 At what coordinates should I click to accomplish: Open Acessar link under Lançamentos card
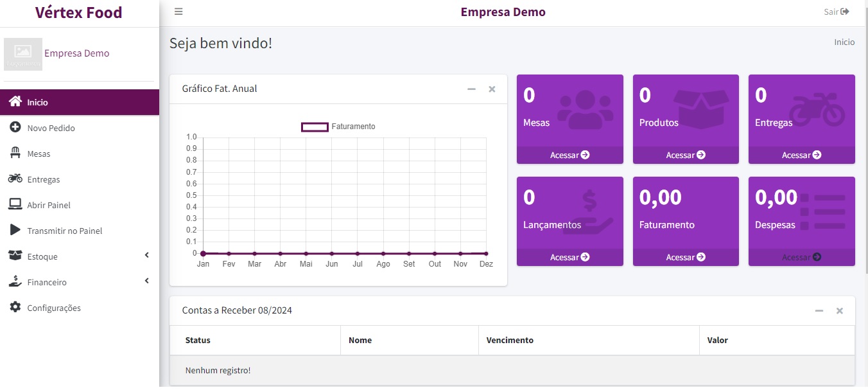[x=569, y=257]
